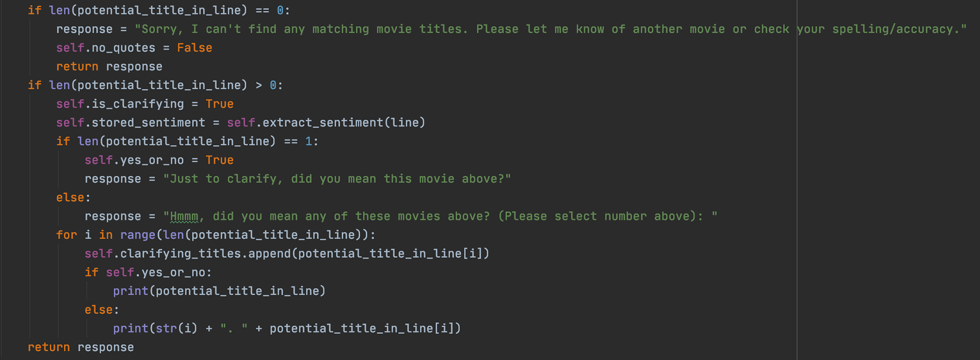Click the 'Just to clarify' response string
980x360 pixels.
[337, 179]
